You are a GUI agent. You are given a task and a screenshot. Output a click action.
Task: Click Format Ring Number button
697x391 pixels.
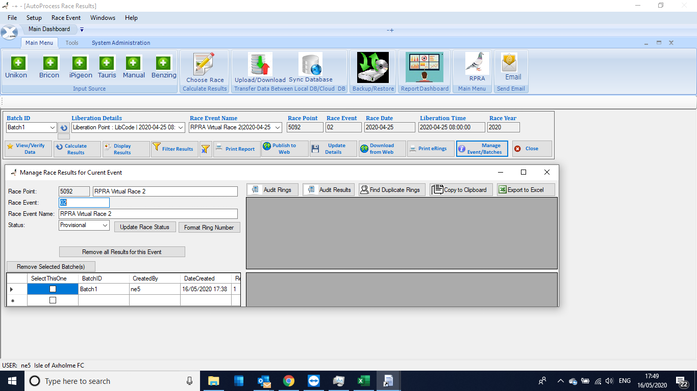pos(209,227)
